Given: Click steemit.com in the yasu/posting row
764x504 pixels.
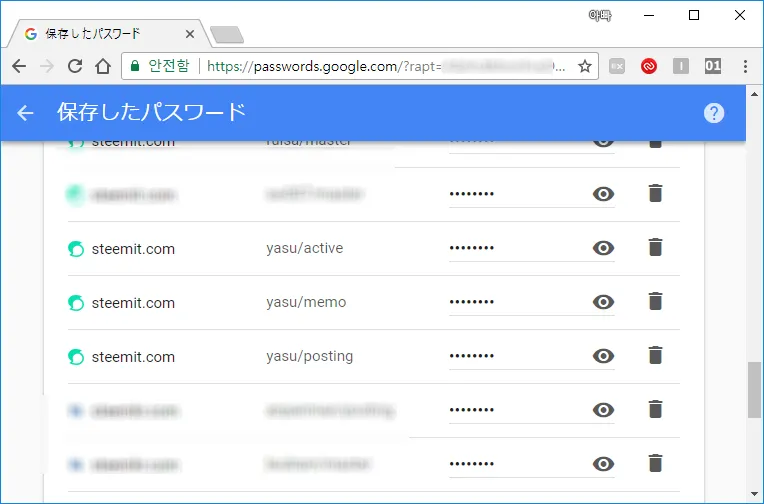Looking at the screenshot, I should click(x=133, y=357).
